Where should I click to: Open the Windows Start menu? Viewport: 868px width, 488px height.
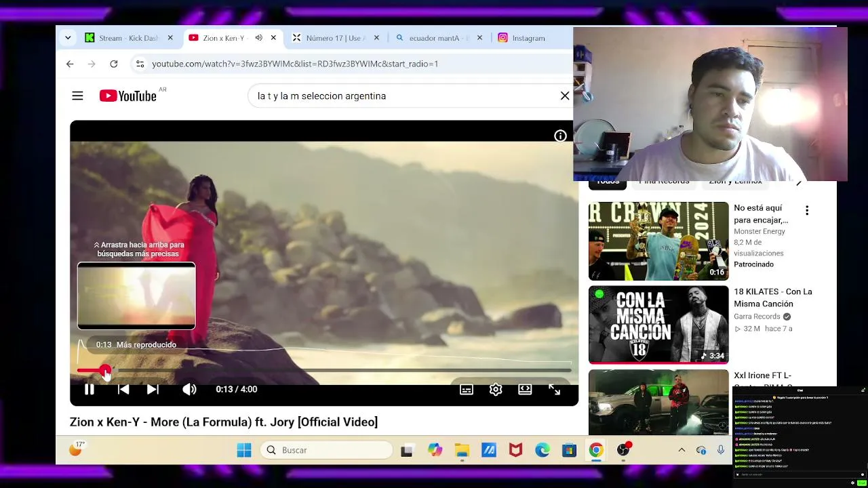pos(244,450)
